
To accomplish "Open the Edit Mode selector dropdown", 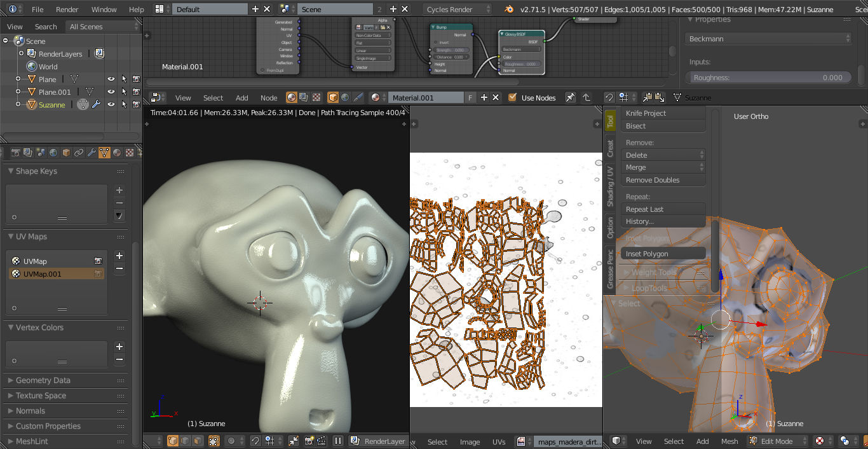I will coord(778,441).
